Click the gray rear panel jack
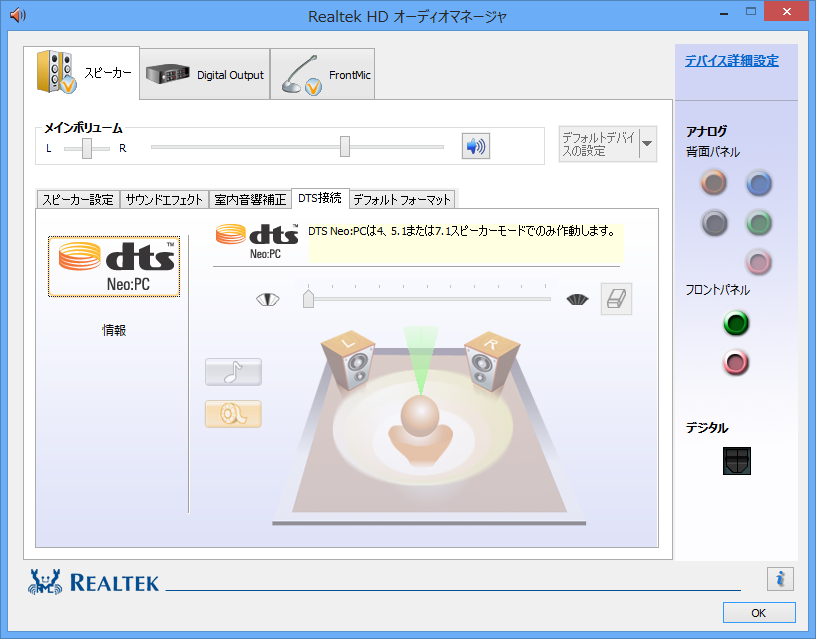The width and height of the screenshot is (816, 639). click(x=713, y=223)
